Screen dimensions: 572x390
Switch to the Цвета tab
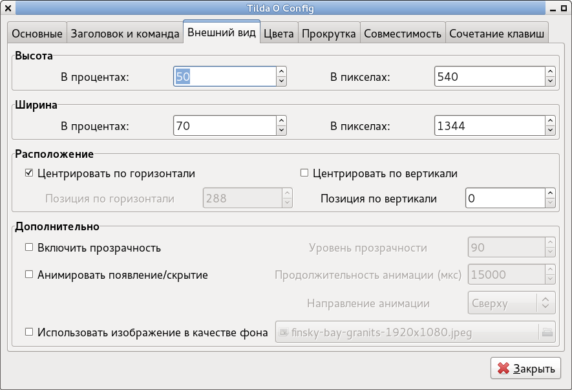(279, 34)
